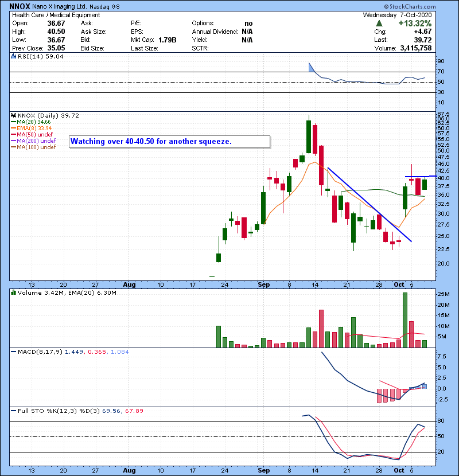This screenshot has height=476, width=459.
Task: Click the Health Care / Medical Equipment label
Action: click(x=56, y=15)
